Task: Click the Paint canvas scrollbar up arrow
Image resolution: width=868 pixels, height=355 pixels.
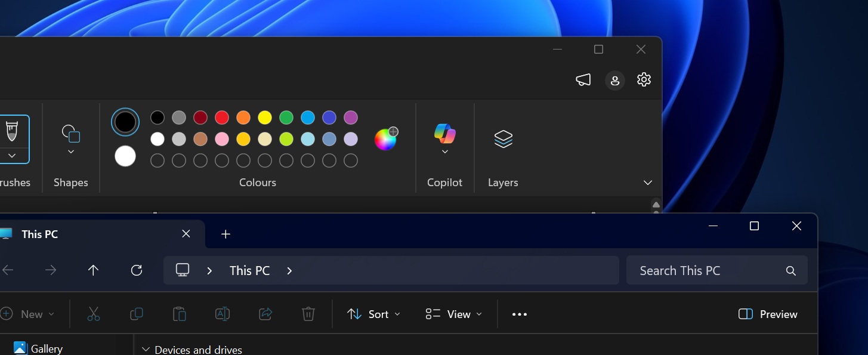Action: [x=656, y=204]
